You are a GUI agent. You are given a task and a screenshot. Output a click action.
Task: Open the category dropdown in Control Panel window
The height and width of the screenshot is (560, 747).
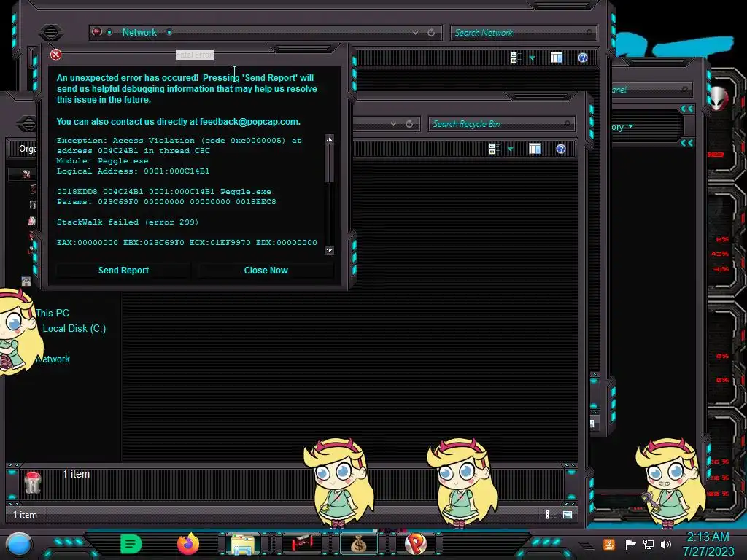(x=630, y=127)
